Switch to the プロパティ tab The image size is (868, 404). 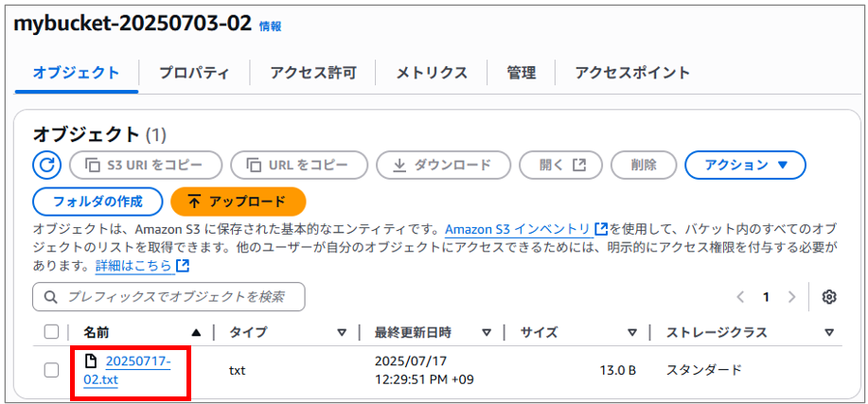[194, 73]
